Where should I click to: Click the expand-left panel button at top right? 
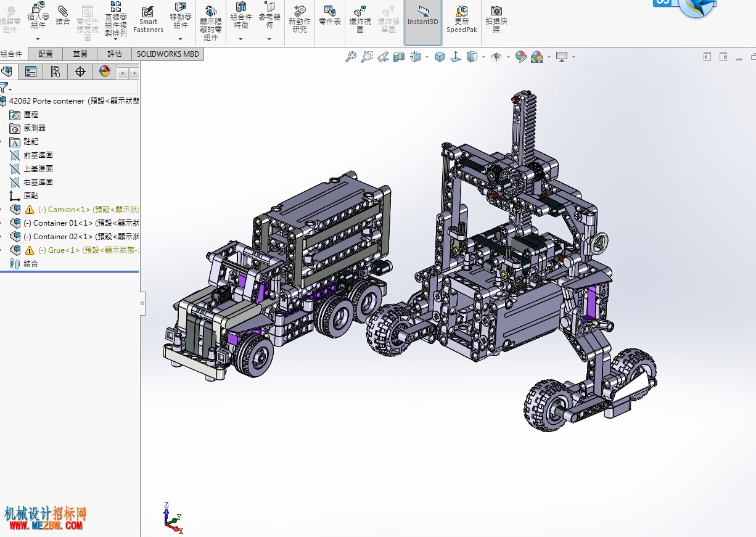point(707,57)
